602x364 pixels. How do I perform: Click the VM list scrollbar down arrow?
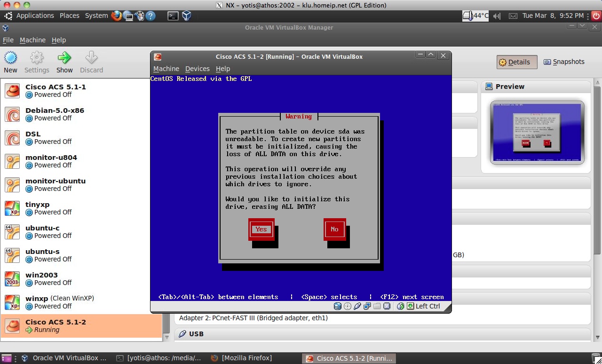coord(166,337)
